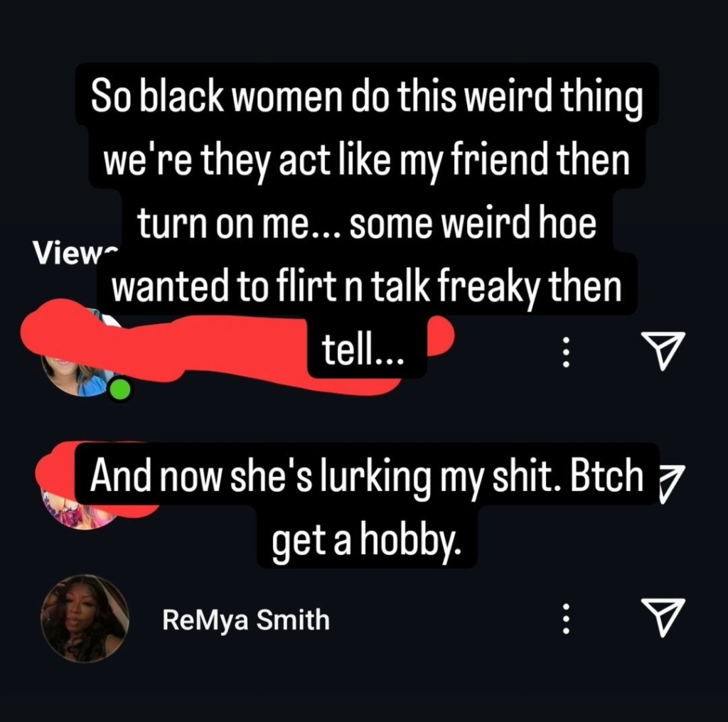
Task: Tap send icon next to 'Btch' text
Action: (x=671, y=484)
